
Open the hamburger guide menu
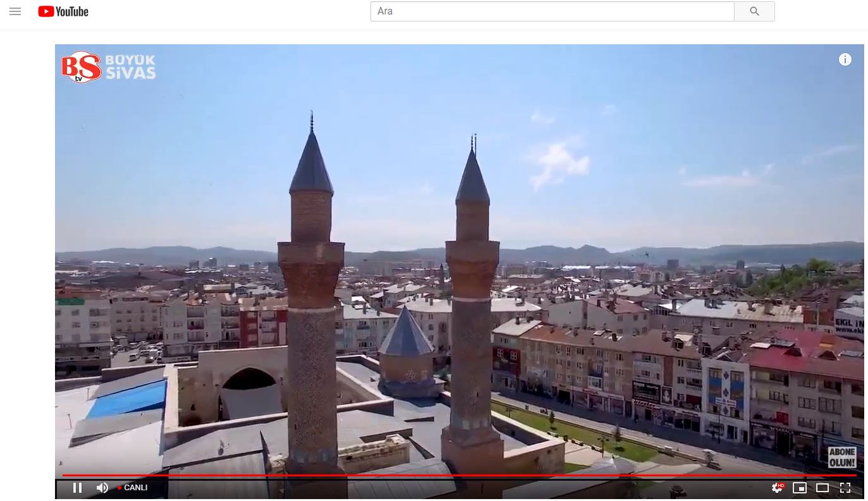(15, 11)
